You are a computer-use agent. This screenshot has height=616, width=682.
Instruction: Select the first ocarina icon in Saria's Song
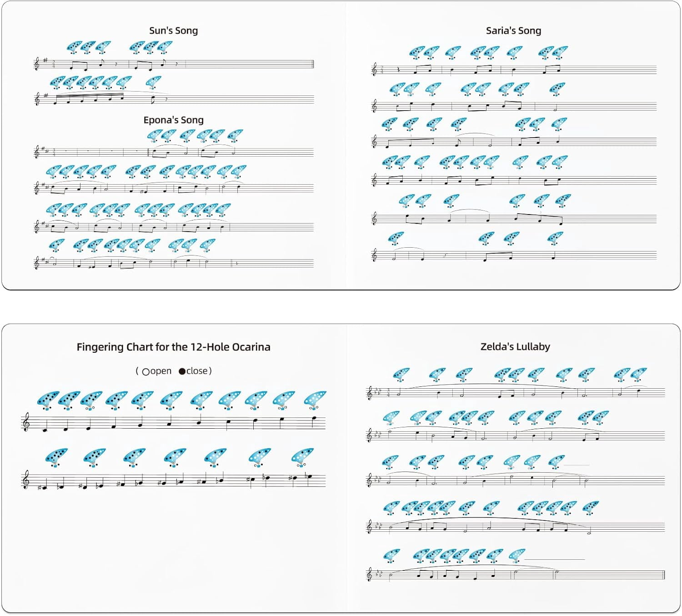pos(417,52)
